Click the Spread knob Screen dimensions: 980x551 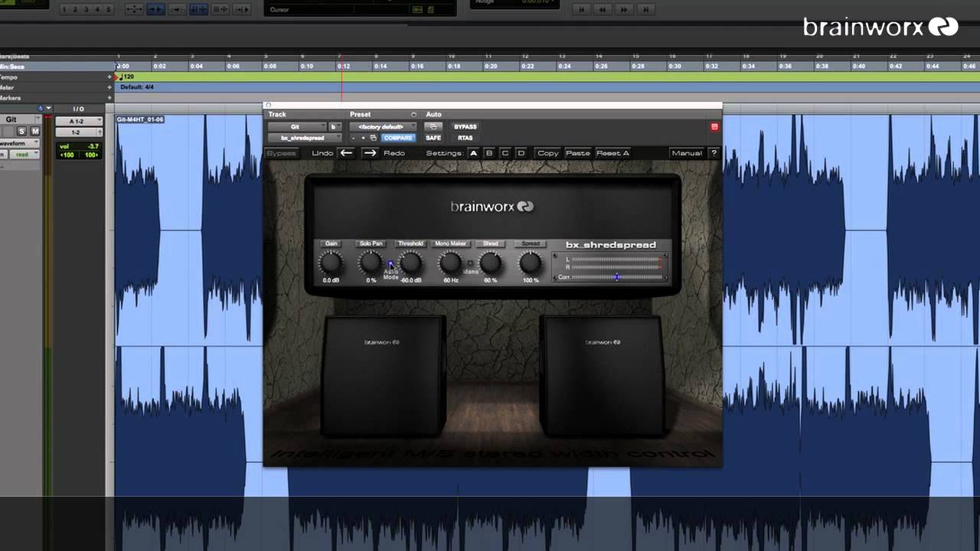(x=530, y=263)
